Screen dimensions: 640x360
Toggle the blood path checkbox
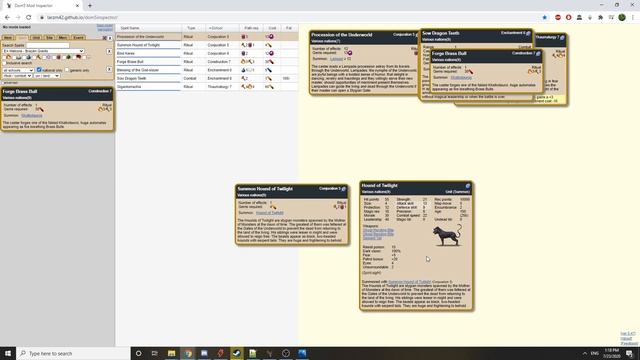click(74, 57)
